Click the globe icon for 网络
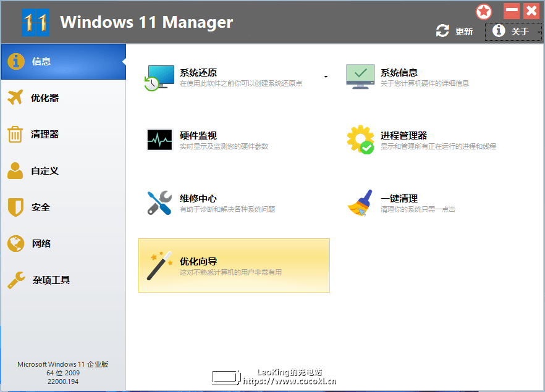545x392 pixels. pyautogui.click(x=15, y=243)
